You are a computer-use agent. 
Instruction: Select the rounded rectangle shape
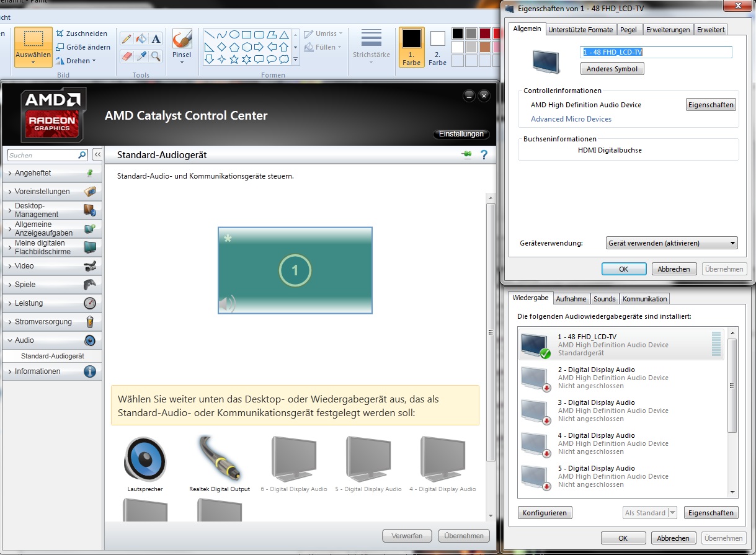259,35
